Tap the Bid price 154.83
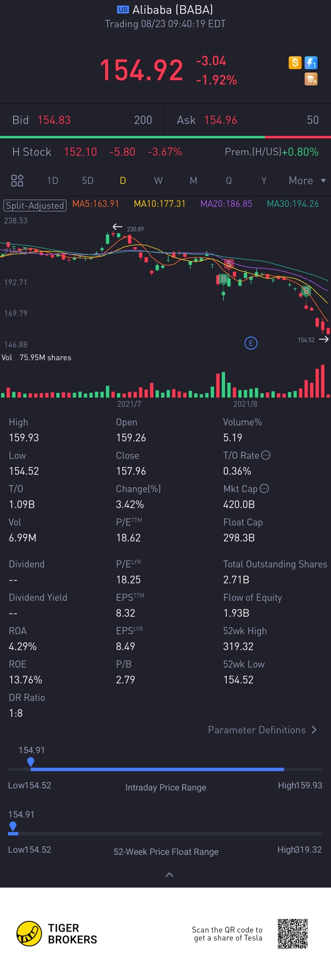The width and height of the screenshot is (331, 980). click(x=54, y=120)
